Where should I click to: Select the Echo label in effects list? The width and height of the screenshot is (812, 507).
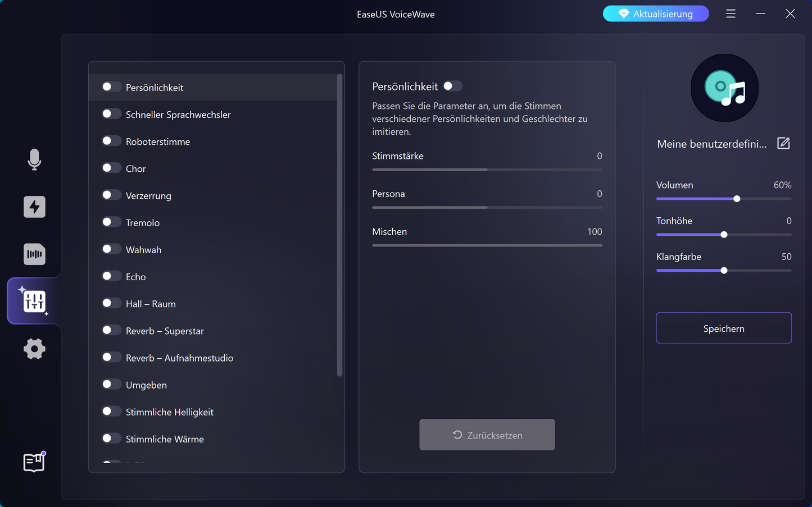[135, 277]
